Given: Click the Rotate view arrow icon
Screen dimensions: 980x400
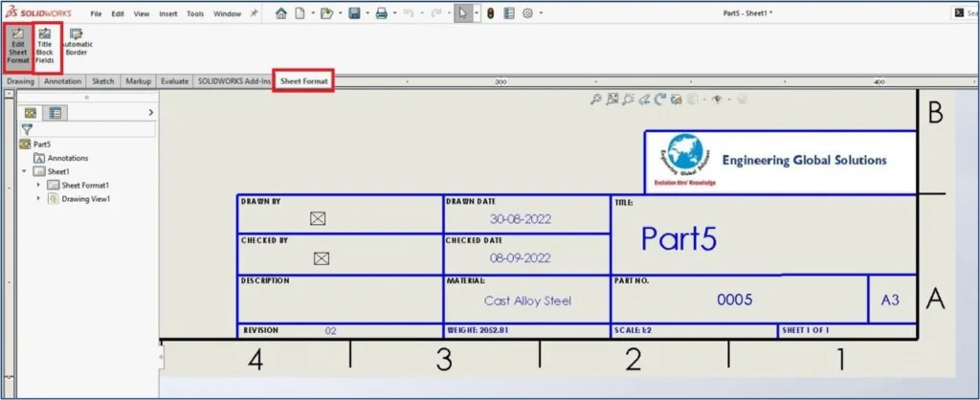Looking at the screenshot, I should click(x=660, y=99).
